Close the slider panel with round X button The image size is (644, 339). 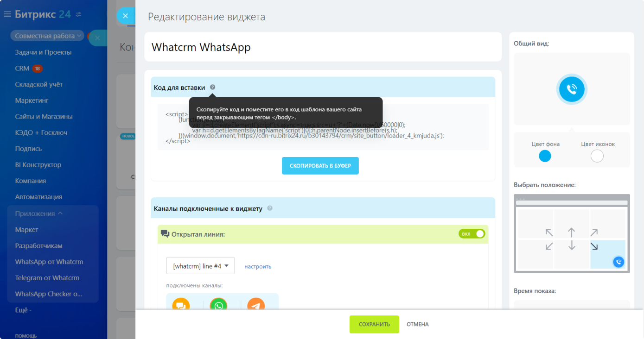pos(125,16)
